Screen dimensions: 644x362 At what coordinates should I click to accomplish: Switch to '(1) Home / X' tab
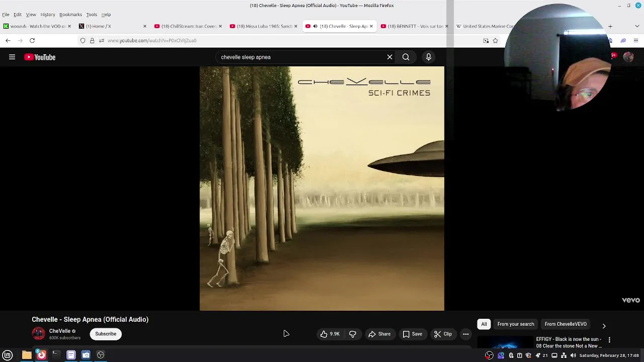112,26
